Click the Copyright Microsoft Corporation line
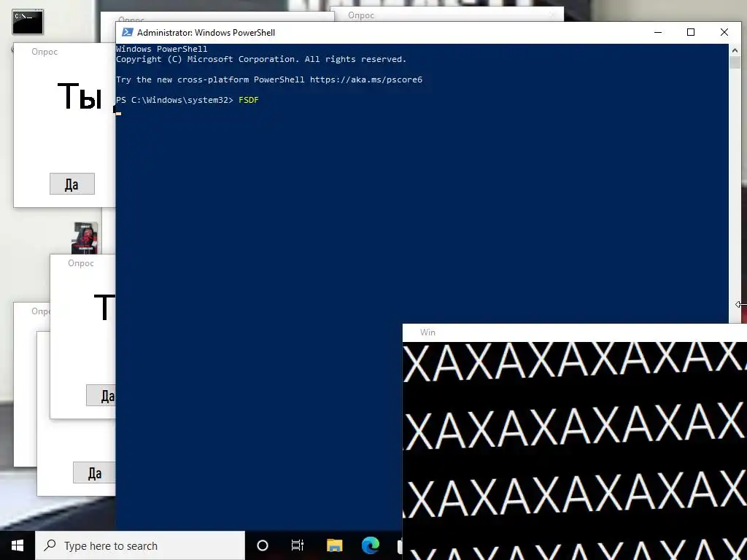This screenshot has height=560, width=747. click(x=261, y=59)
